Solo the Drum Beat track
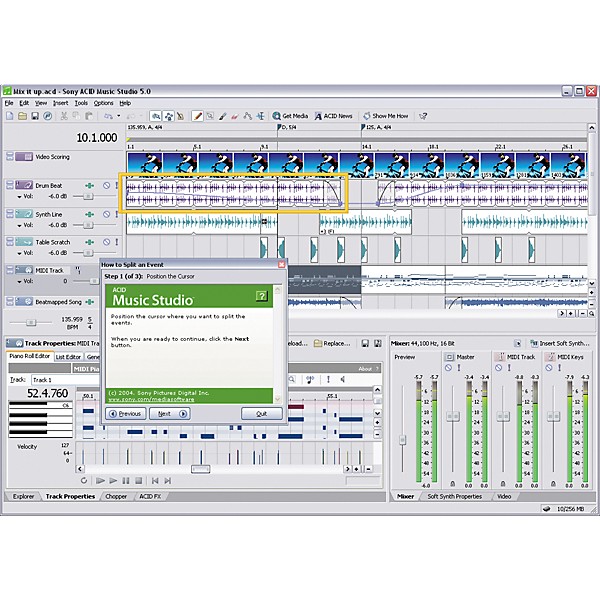This screenshot has width=600, height=600. 116,186
